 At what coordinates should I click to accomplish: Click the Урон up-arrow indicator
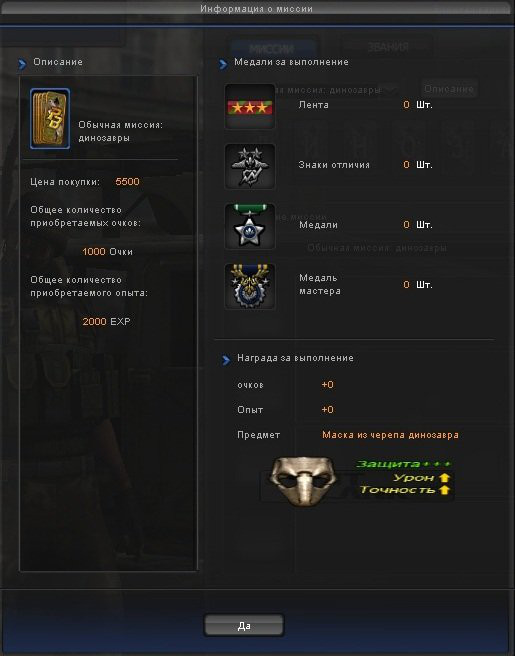click(444, 477)
